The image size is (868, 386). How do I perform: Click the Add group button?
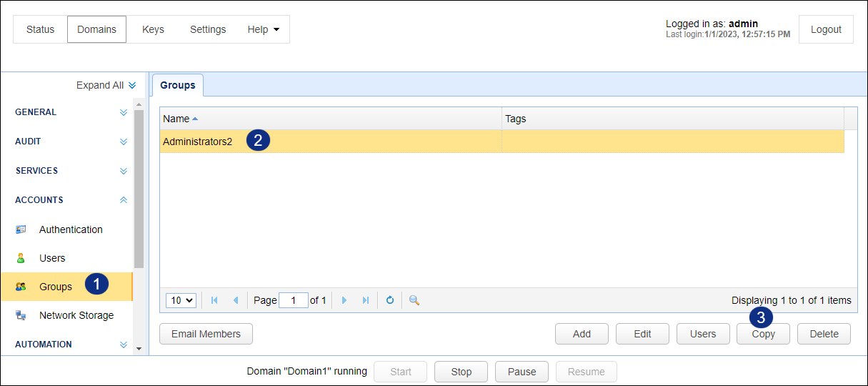(x=582, y=334)
